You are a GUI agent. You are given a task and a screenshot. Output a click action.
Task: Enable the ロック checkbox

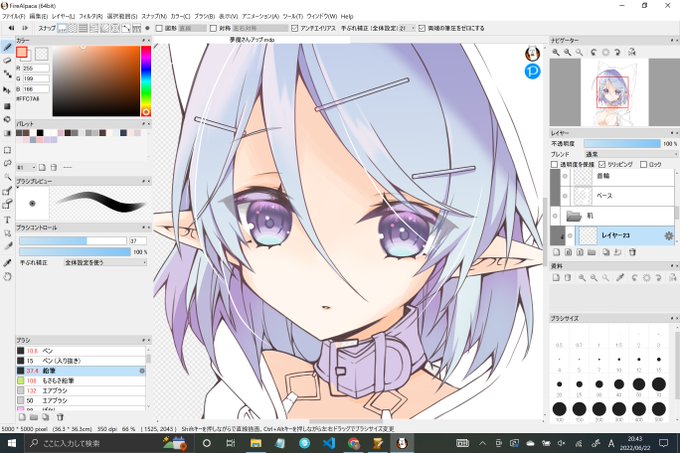pyautogui.click(x=644, y=165)
